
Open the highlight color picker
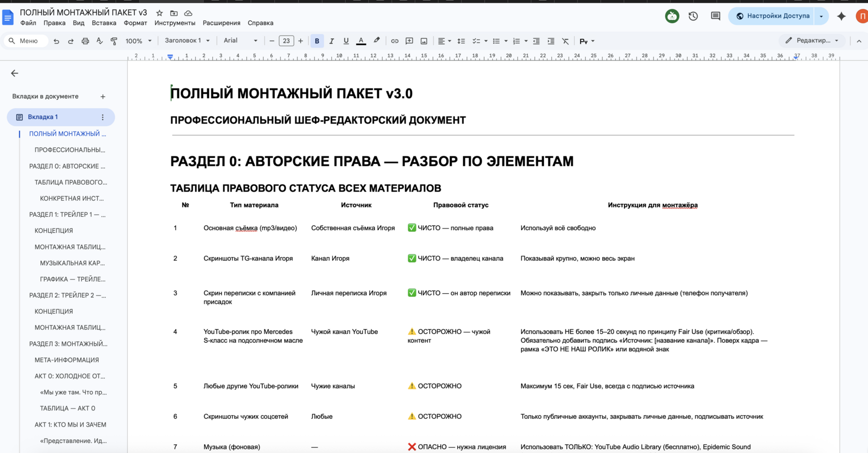377,41
